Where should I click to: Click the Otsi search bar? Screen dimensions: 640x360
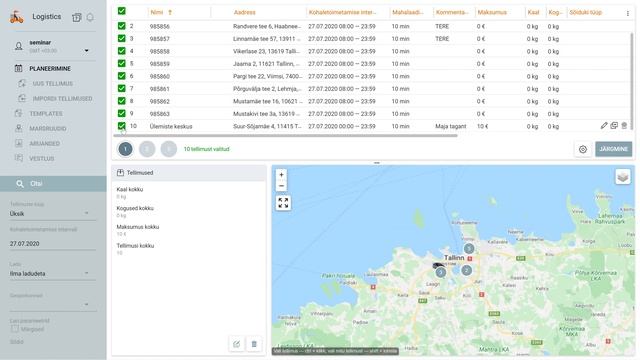(x=53, y=184)
